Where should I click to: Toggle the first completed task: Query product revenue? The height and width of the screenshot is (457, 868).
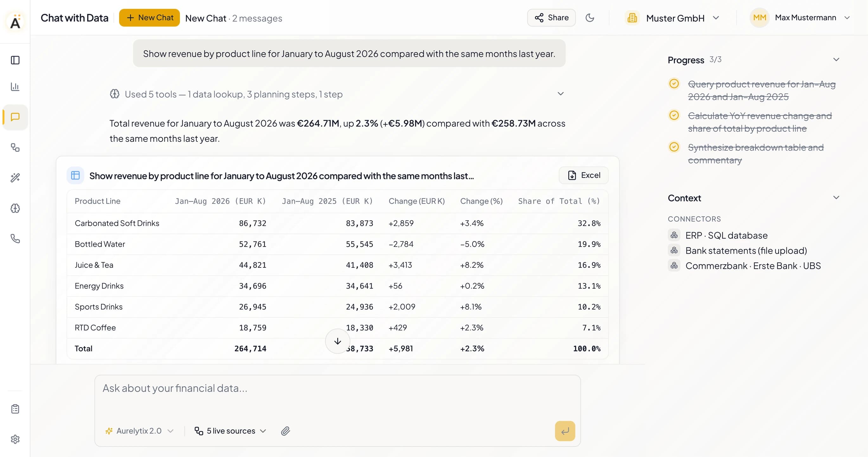pos(674,84)
